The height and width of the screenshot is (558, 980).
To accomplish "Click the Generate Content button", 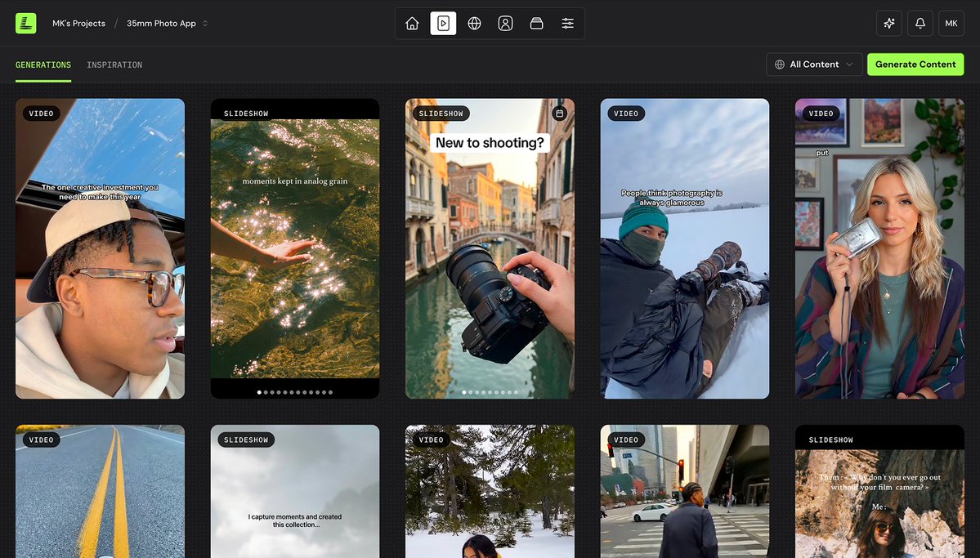I will pos(915,65).
